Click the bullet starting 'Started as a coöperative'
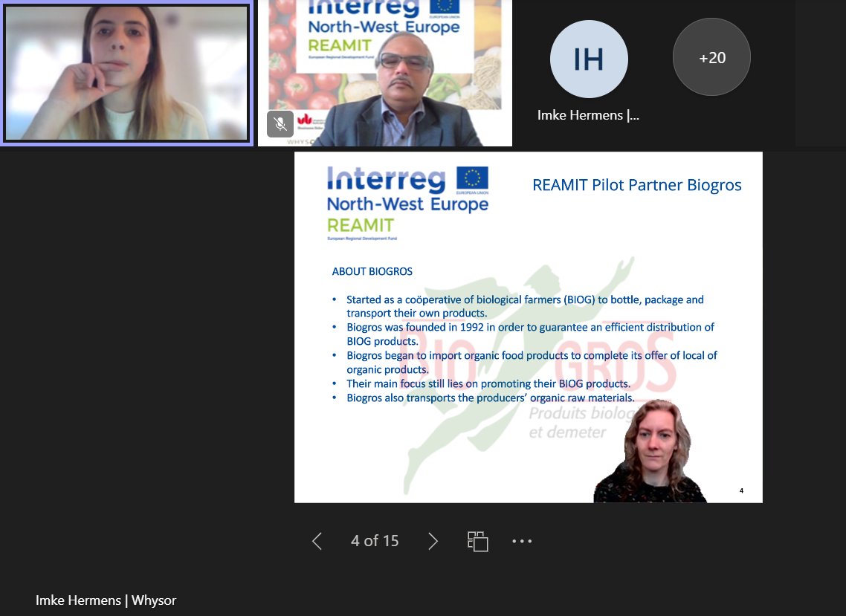Viewport: 846px width, 616px height. coord(524,306)
